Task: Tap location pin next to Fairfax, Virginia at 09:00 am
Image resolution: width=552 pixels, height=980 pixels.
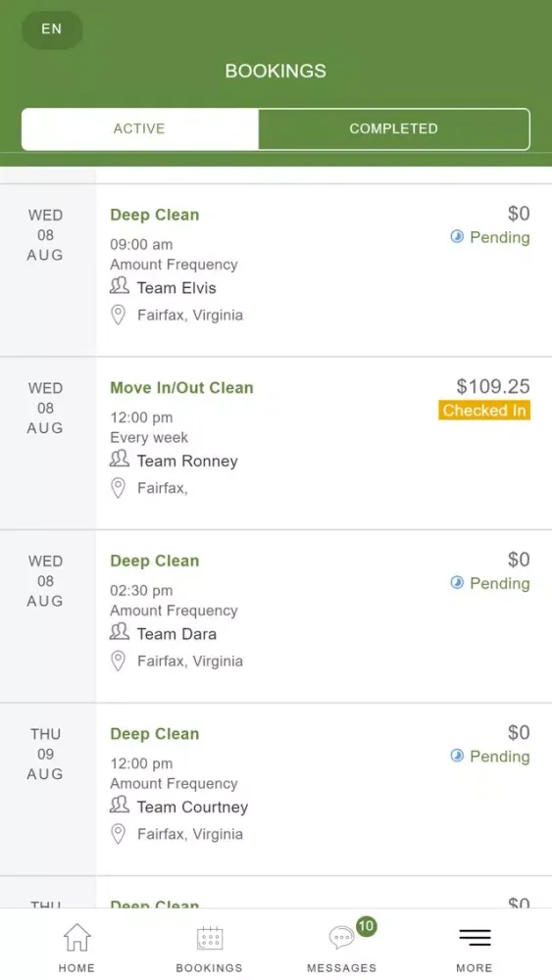Action: [x=119, y=315]
